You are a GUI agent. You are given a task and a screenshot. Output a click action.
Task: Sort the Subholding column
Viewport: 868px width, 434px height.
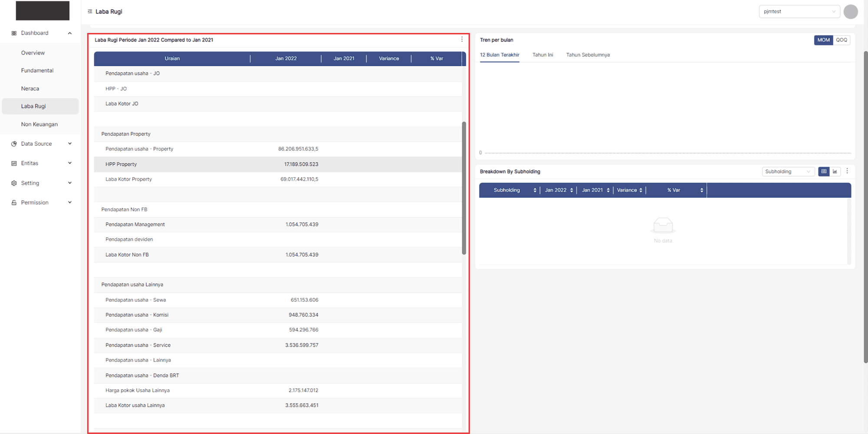click(x=535, y=190)
